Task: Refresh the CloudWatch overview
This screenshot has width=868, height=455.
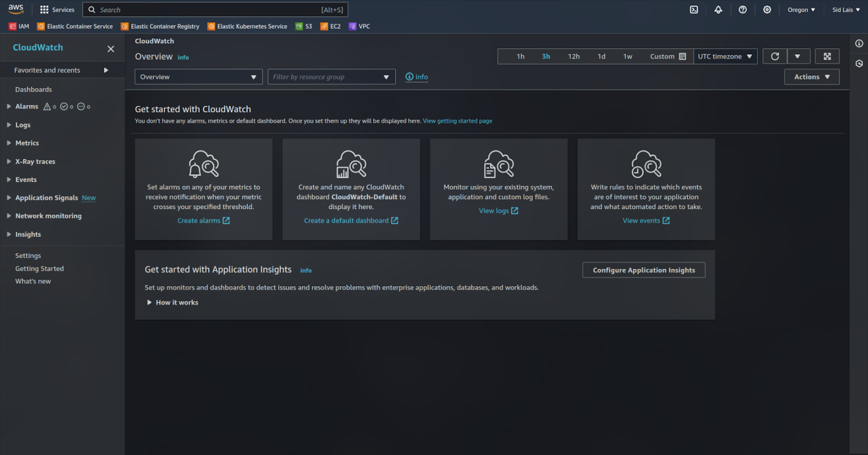Action: tap(775, 56)
